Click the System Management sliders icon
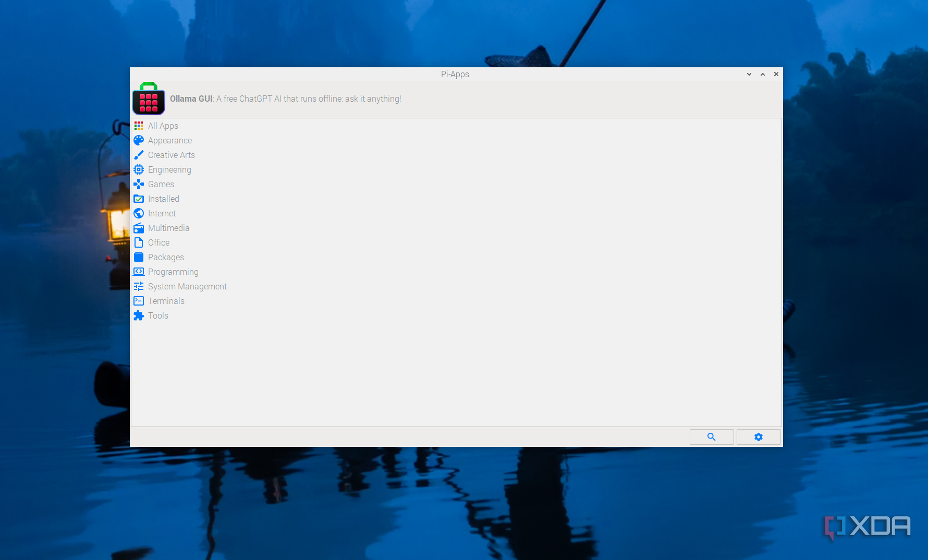 tap(139, 286)
